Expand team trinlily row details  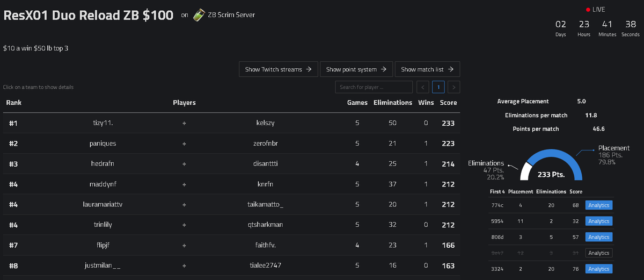[232, 225]
